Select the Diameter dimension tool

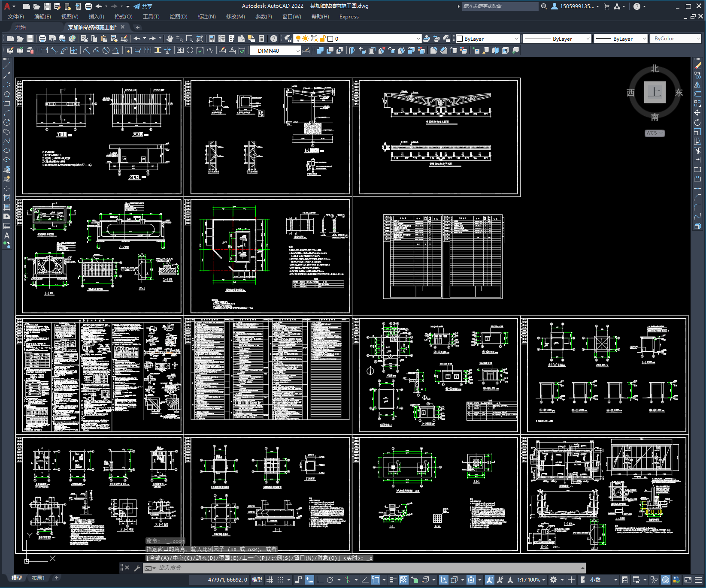pyautogui.click(x=106, y=50)
